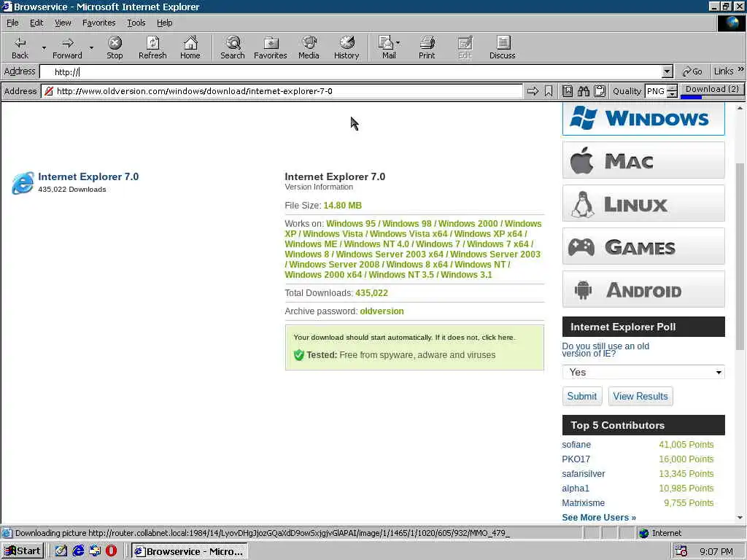The width and height of the screenshot is (747, 560).
Task: Click the first quick launch desktop icon
Action: [61, 551]
